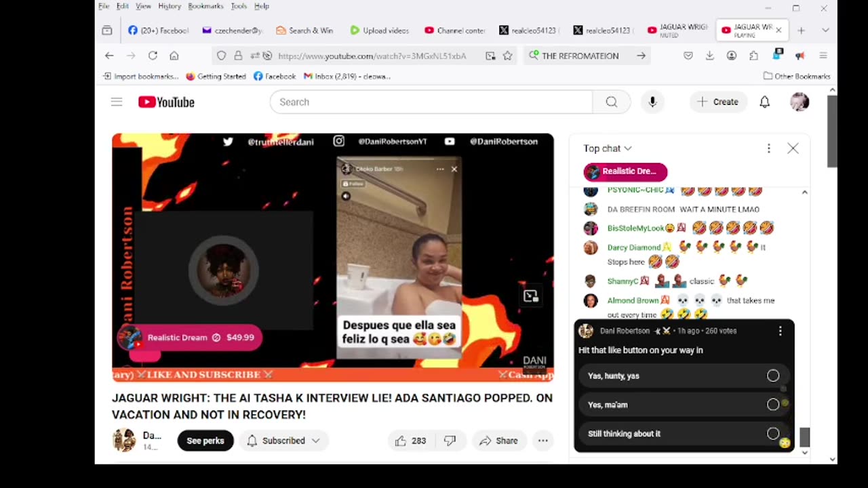Click THE REFROMATEION search box

point(587,56)
